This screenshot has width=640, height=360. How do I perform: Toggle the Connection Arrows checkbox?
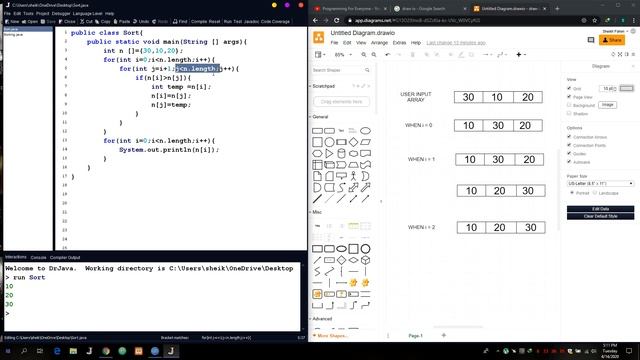pos(569,137)
